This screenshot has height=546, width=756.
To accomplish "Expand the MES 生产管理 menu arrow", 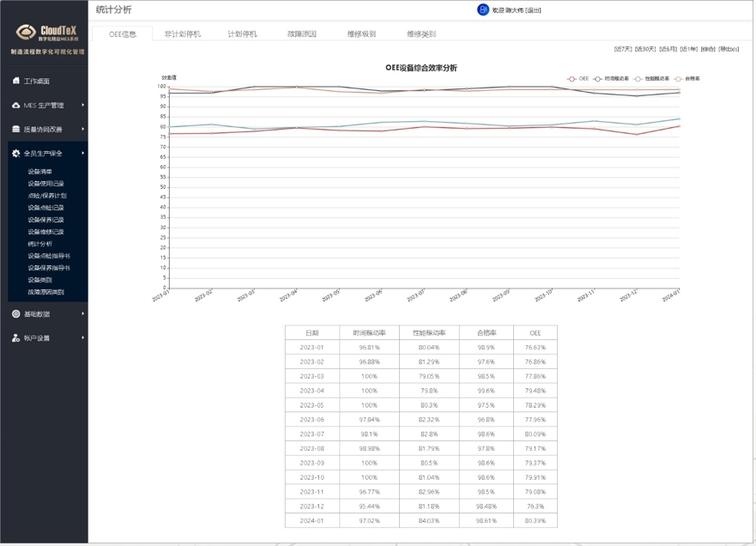I will point(82,105).
